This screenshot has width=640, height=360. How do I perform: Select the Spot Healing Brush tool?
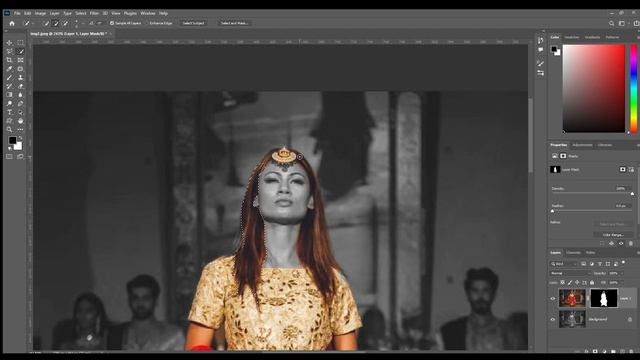coord(20,69)
